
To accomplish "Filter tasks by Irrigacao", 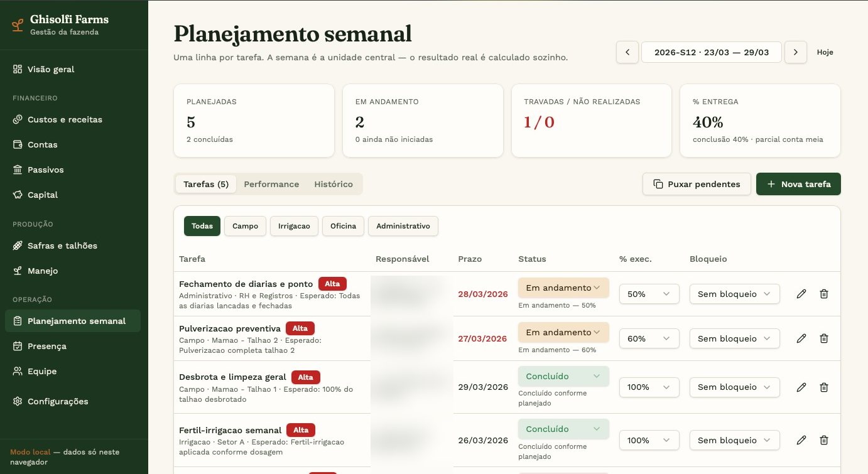I will tap(294, 226).
